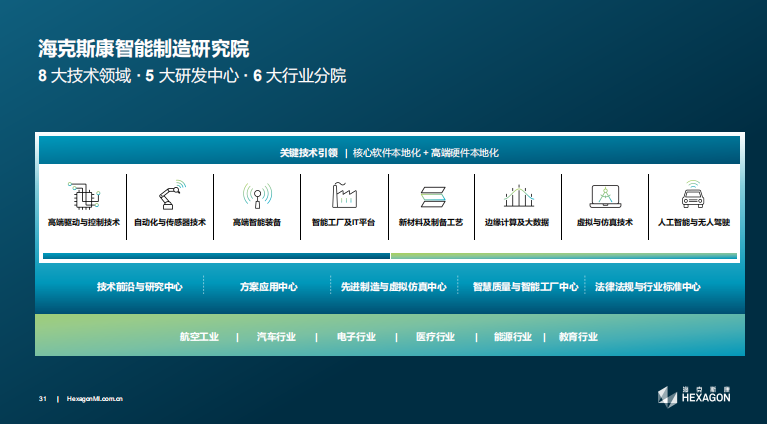Click the title 海克斯康智能制造研究院
The height and width of the screenshot is (424, 767).
144,49
